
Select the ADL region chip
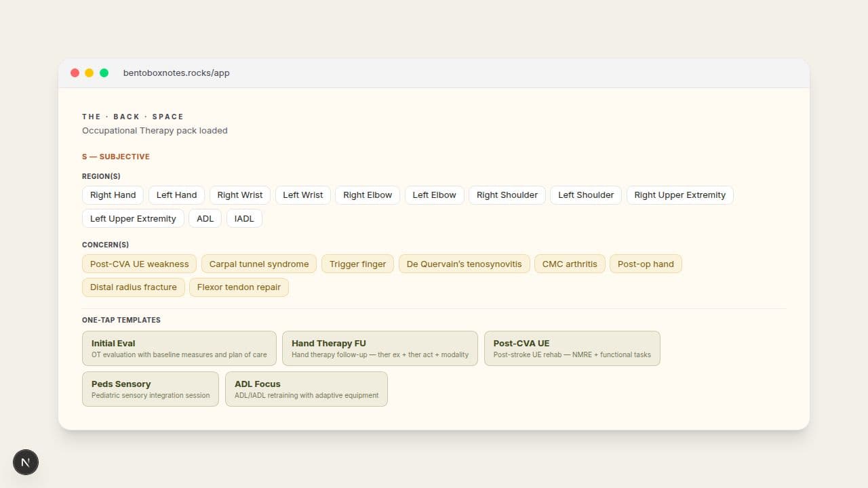pyautogui.click(x=205, y=219)
